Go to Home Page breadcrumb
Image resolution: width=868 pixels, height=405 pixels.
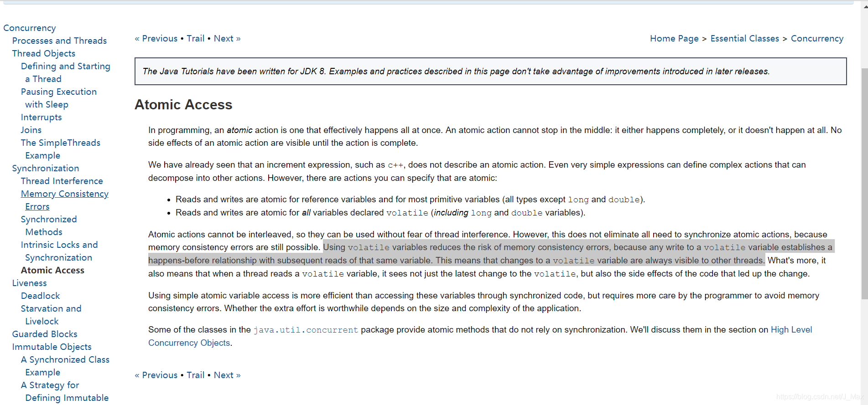point(674,39)
